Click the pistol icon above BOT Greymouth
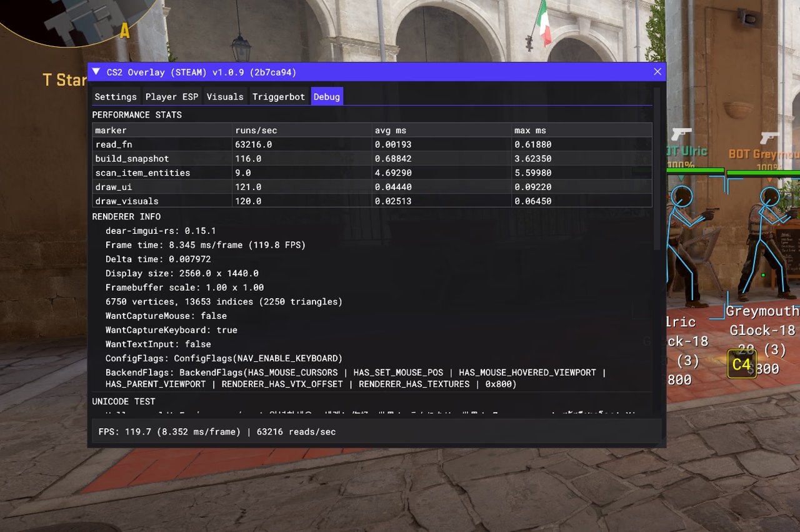The image size is (800, 532). pyautogui.click(x=770, y=138)
